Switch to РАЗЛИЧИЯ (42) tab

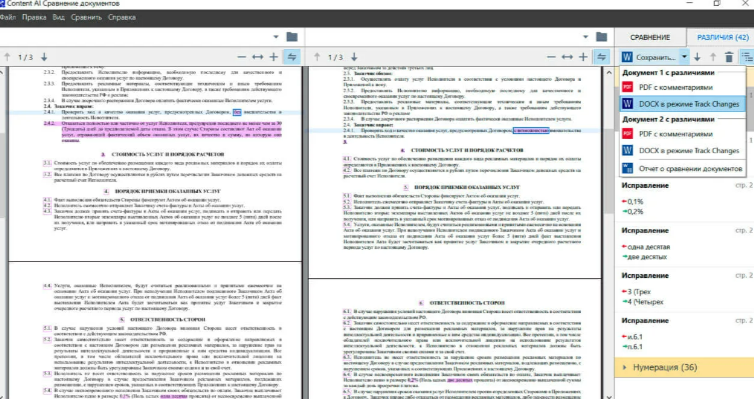point(723,37)
